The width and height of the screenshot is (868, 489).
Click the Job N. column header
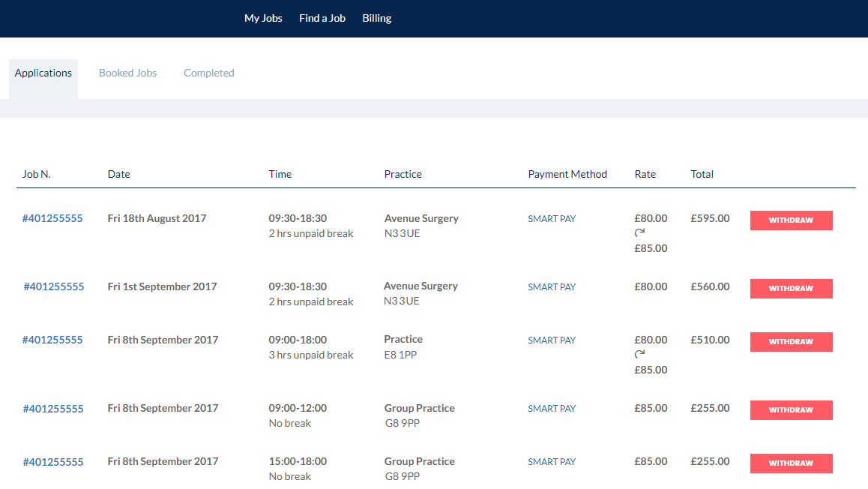[37, 174]
